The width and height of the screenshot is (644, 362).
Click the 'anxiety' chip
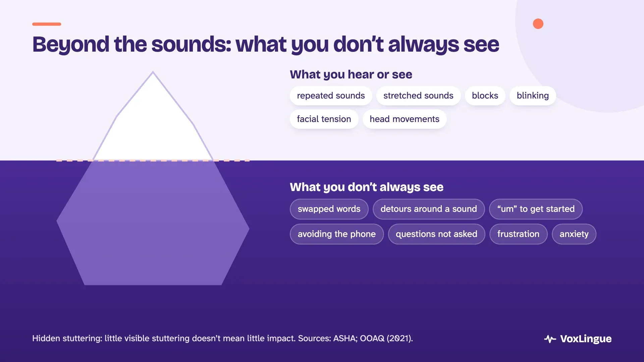pyautogui.click(x=574, y=234)
